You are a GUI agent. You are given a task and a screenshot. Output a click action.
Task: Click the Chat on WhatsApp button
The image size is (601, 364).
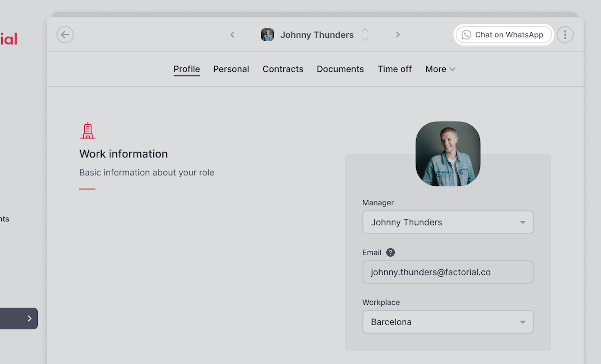point(504,35)
